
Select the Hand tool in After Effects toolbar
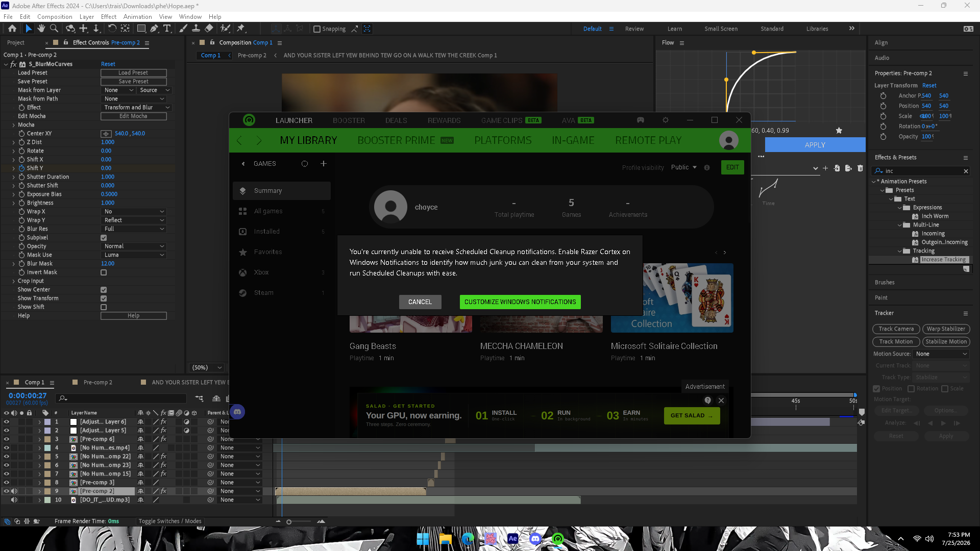pyautogui.click(x=41, y=29)
